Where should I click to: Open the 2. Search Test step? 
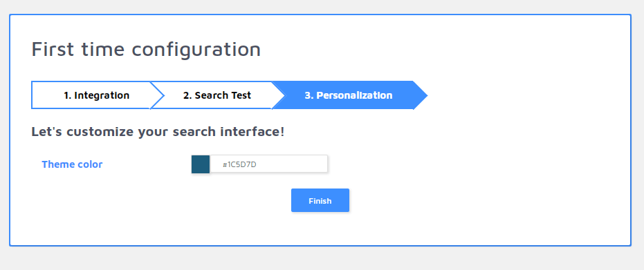pyautogui.click(x=217, y=95)
